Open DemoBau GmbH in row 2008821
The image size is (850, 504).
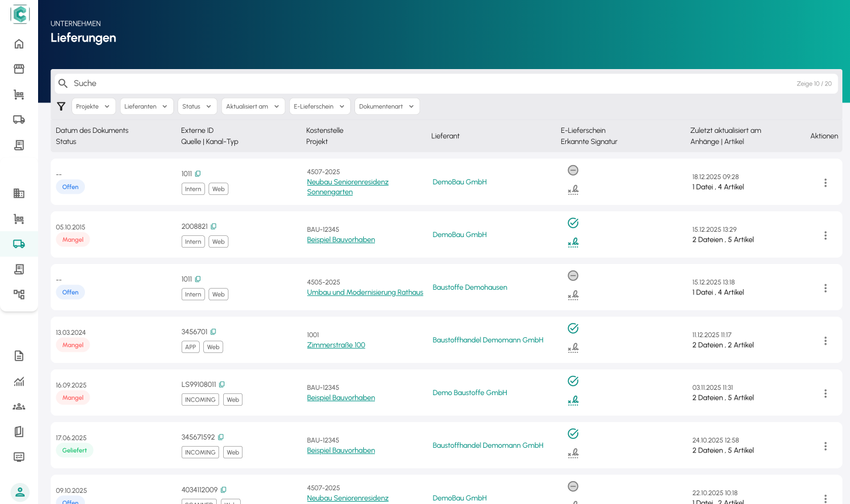(460, 235)
